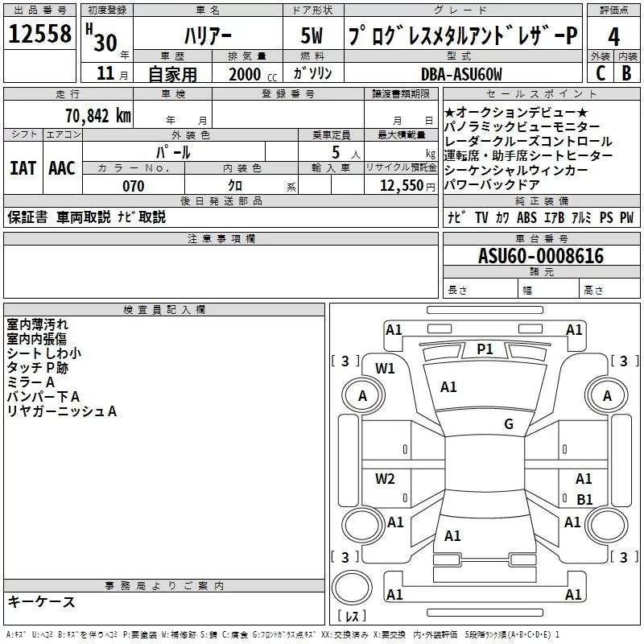This screenshot has width=644, height=644.
Task: Select the shift type IAT
Action: coord(23,168)
